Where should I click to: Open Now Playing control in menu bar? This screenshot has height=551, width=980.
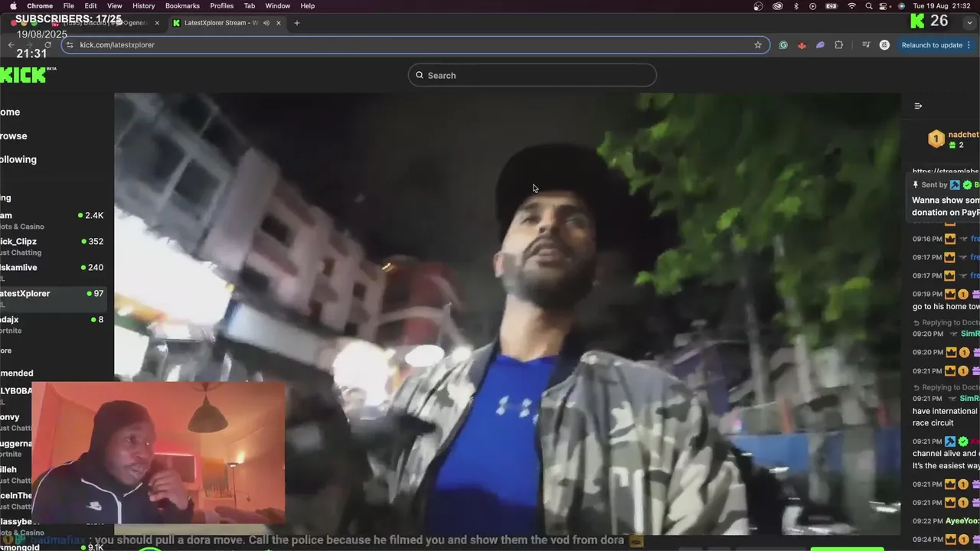813,5
